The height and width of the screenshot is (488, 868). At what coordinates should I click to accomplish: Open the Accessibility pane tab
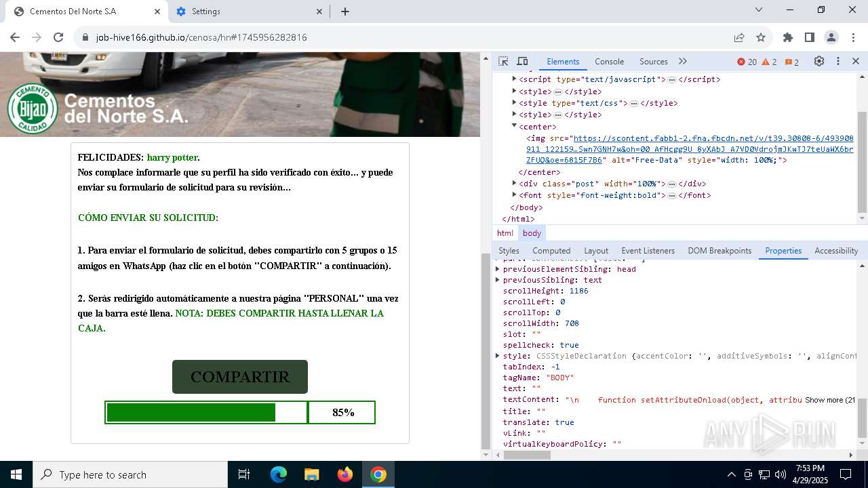pos(836,251)
